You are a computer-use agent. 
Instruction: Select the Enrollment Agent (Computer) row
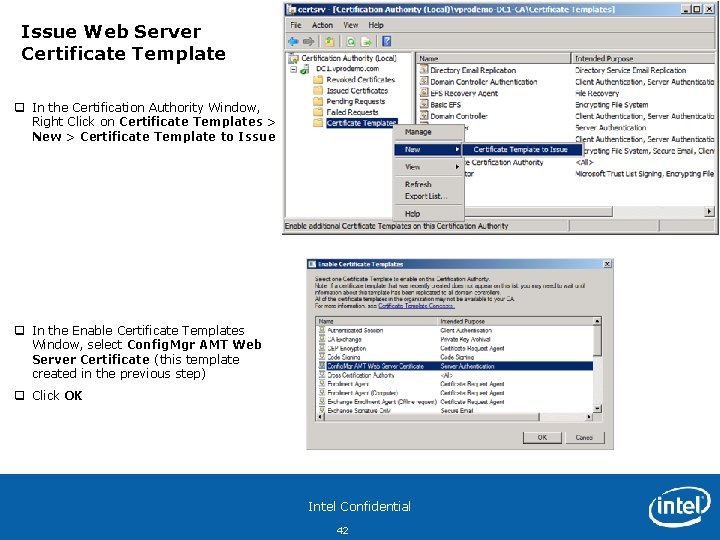(x=456, y=393)
